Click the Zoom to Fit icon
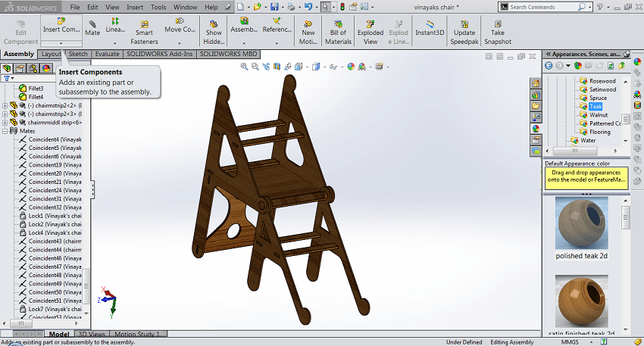 [244, 67]
